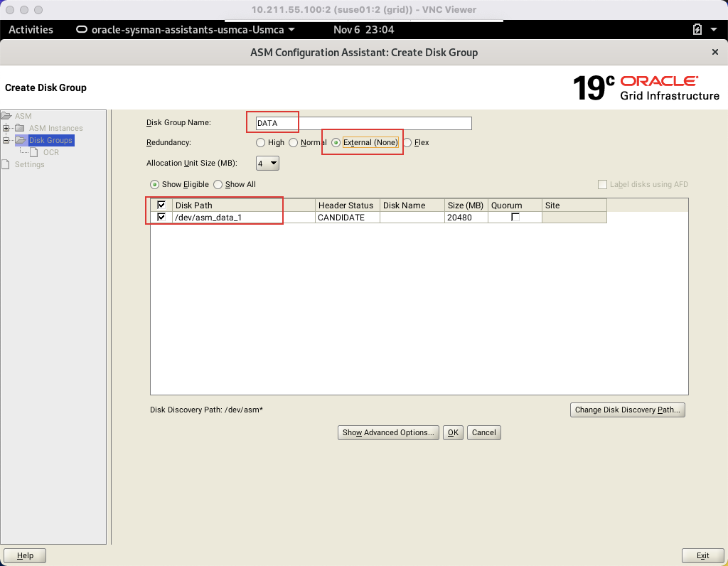Click the /dev/asm_data_1 path cell
The width and height of the screenshot is (728, 566).
click(x=243, y=218)
